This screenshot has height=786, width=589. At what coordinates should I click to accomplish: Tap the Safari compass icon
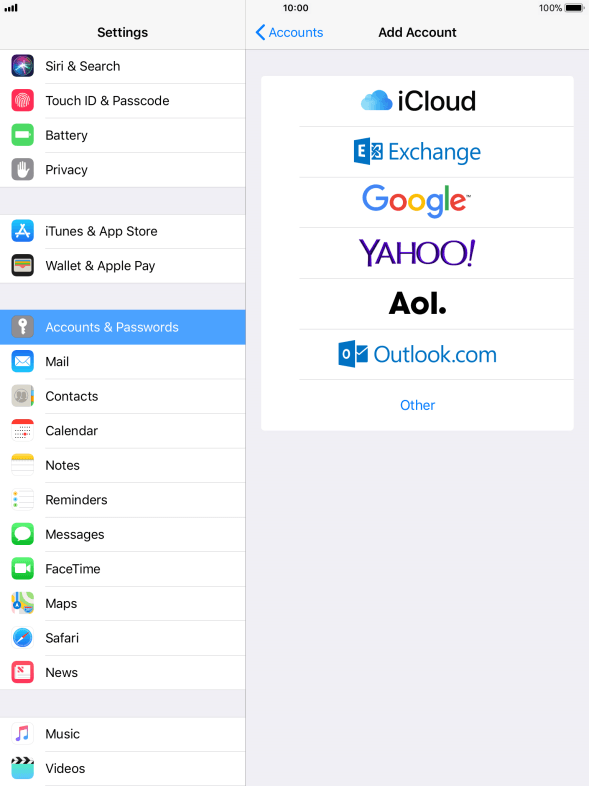pyautogui.click(x=23, y=638)
